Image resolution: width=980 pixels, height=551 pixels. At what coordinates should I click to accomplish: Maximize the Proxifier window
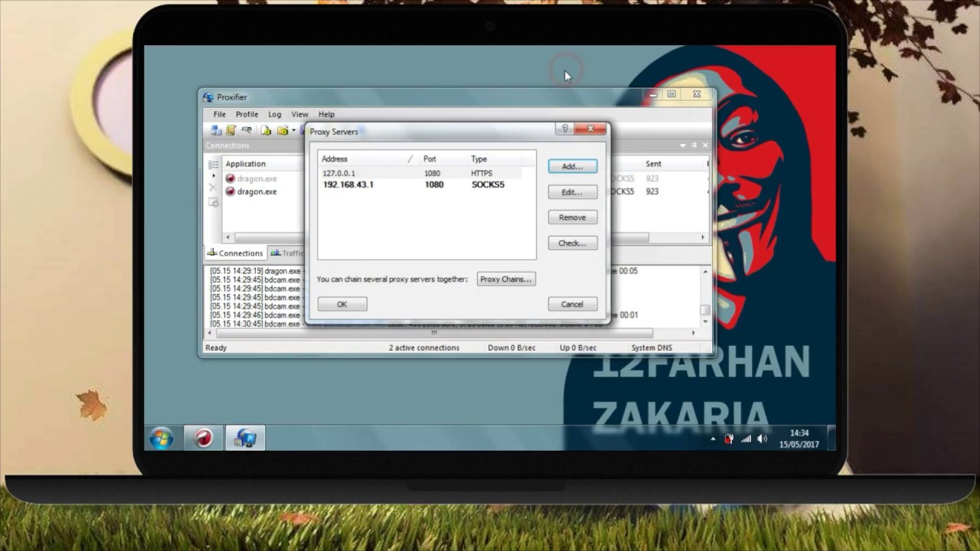click(x=671, y=94)
